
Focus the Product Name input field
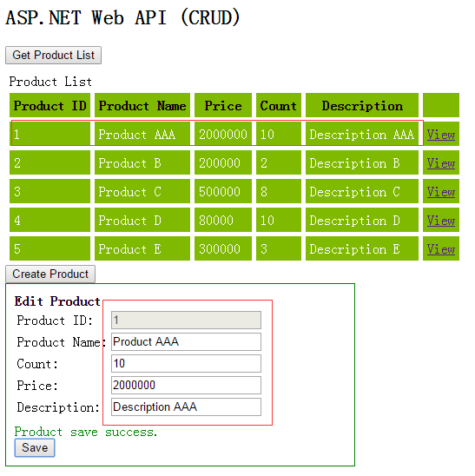186,342
